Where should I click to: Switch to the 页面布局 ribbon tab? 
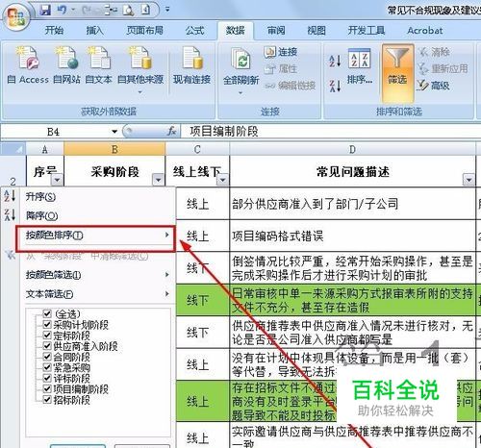point(144,31)
